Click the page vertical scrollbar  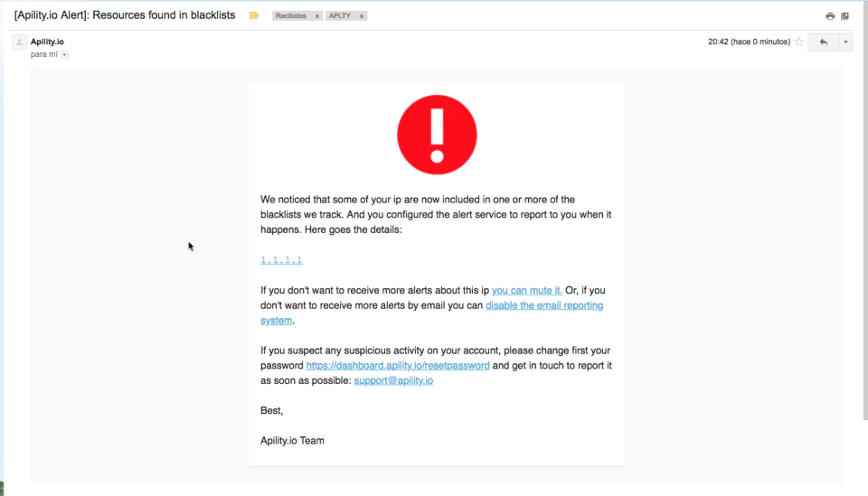pos(865,211)
